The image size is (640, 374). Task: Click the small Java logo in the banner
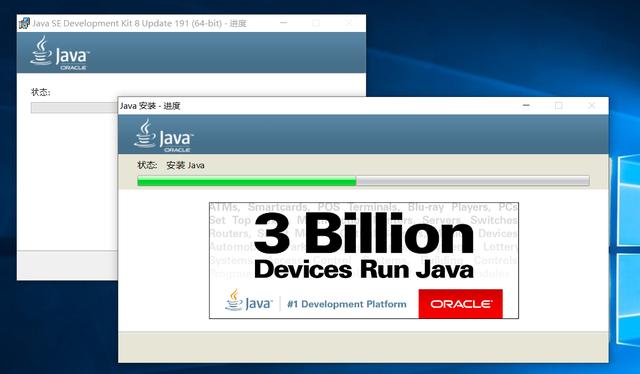click(x=249, y=301)
